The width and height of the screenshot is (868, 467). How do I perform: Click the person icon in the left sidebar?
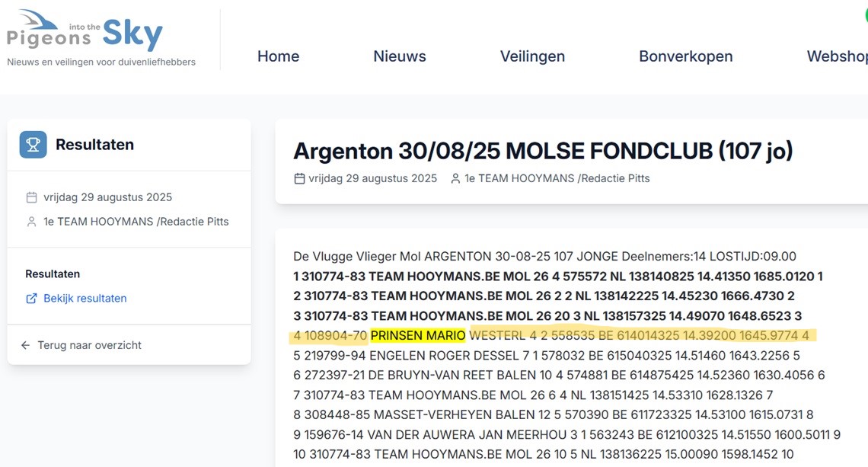[31, 222]
